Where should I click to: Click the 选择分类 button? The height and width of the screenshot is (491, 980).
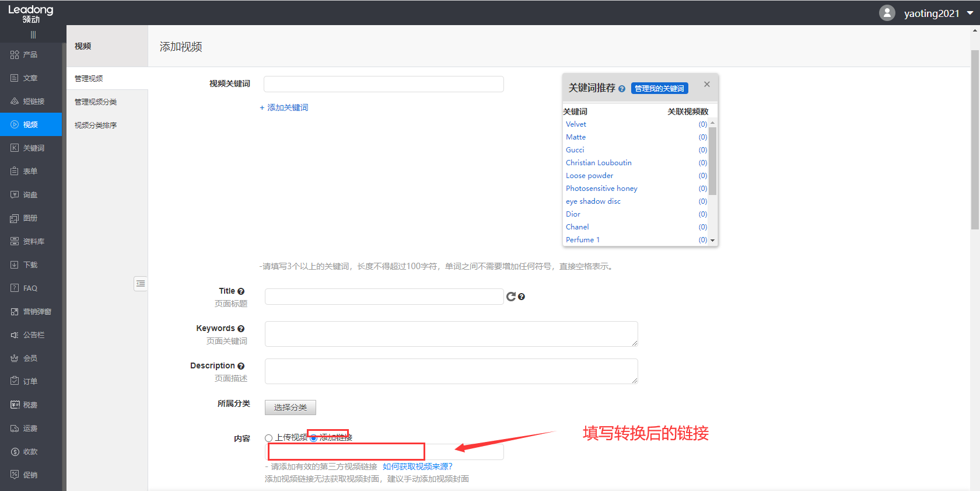[290, 408]
